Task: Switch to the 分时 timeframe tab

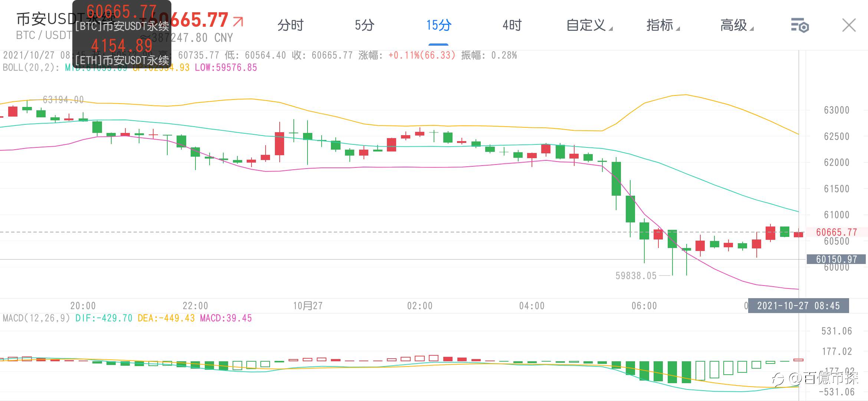Action: (290, 25)
